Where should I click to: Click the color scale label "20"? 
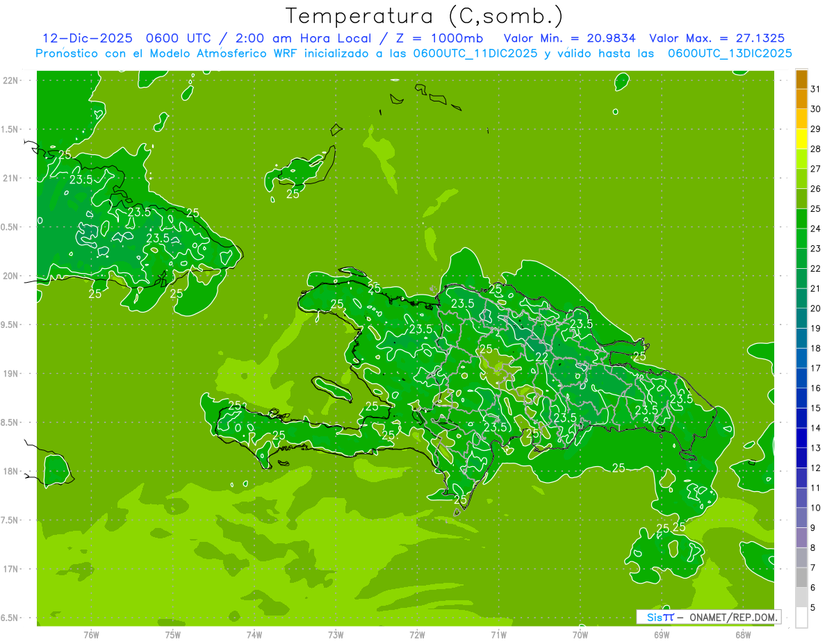(x=816, y=308)
